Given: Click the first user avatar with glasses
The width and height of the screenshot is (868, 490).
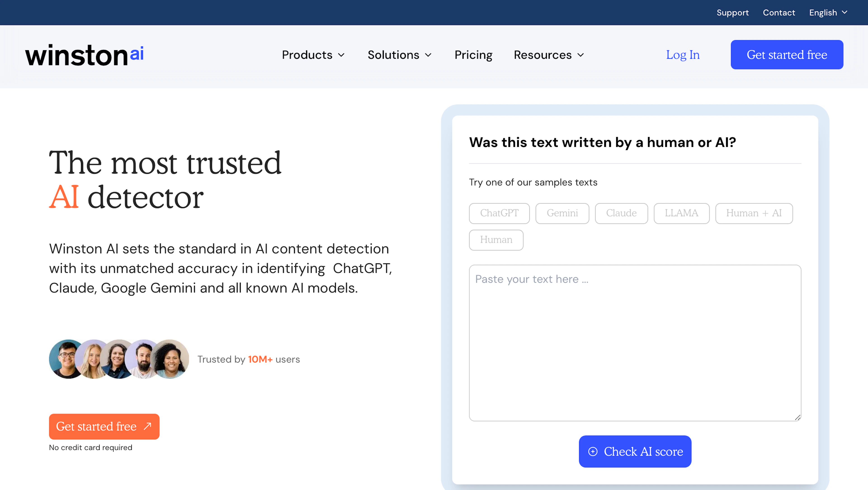Looking at the screenshot, I should point(67,359).
